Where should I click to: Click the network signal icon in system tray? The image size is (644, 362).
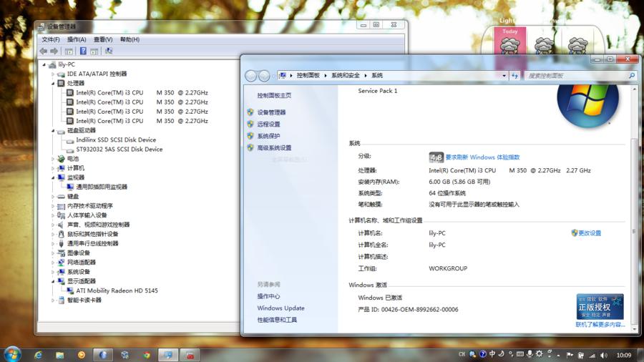592,355
